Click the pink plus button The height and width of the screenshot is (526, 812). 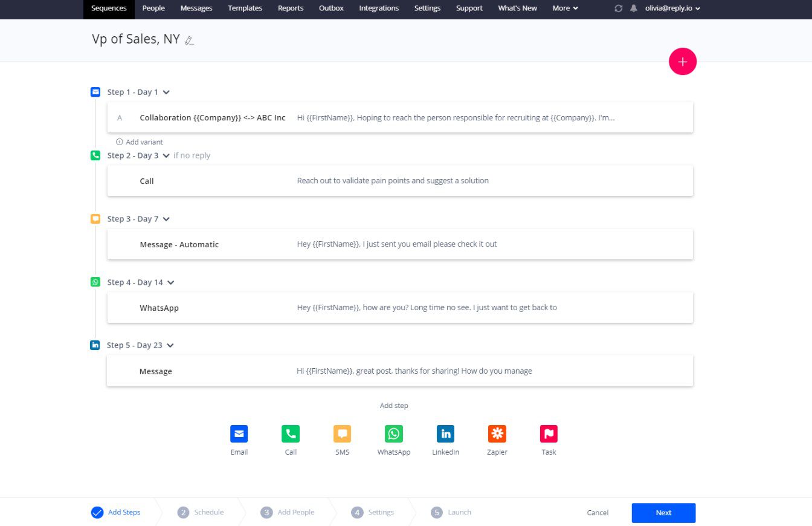(683, 62)
